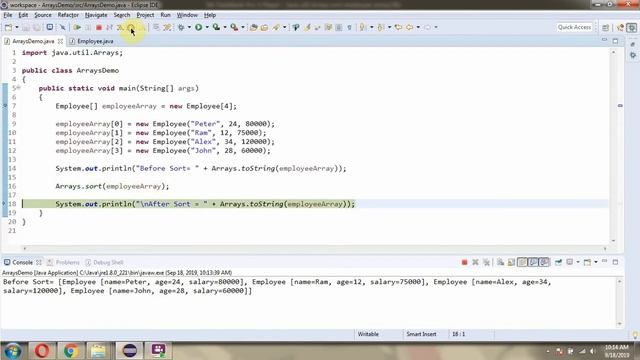Toggle console Scroll Lock icon
Image resolution: width=640 pixels, height=360 pixels.
(x=511, y=262)
